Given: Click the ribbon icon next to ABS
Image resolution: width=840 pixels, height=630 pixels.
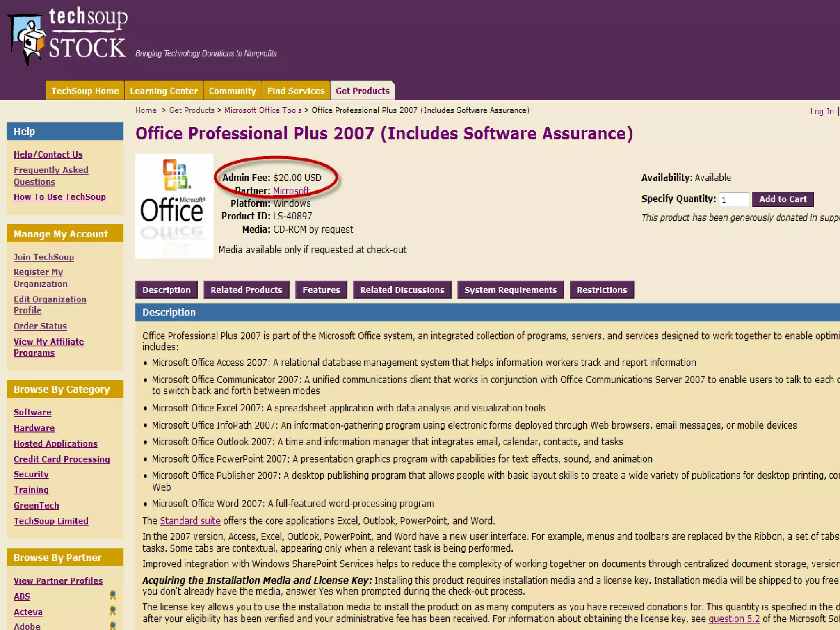Looking at the screenshot, I should (112, 595).
